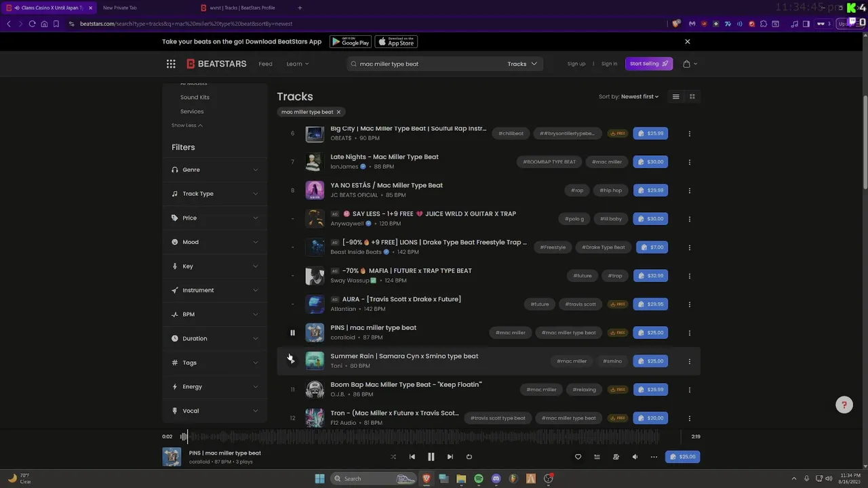The height and width of the screenshot is (488, 868).
Task: Expand the Duration filter
Action: click(215, 339)
